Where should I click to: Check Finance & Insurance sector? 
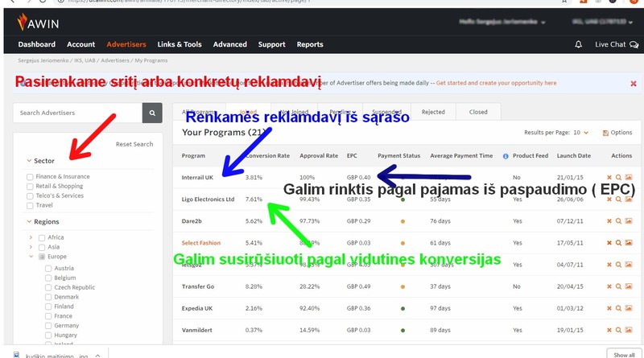(x=30, y=177)
